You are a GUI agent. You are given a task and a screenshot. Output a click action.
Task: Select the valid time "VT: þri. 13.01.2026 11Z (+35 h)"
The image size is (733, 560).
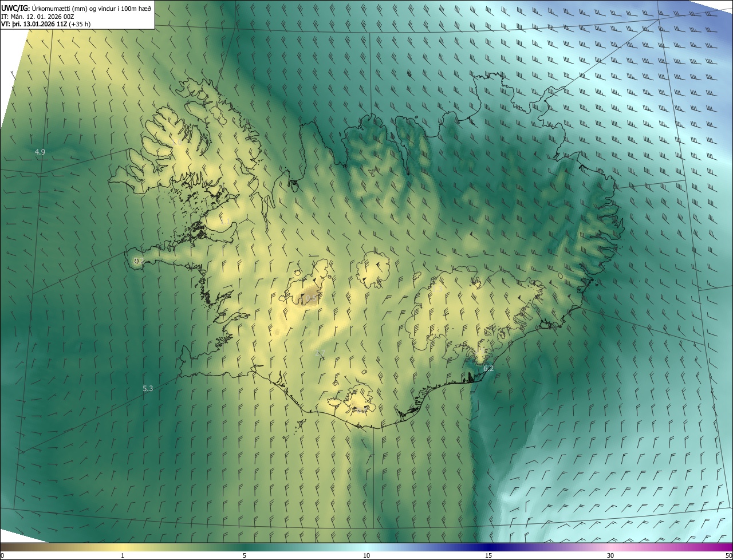click(x=46, y=24)
